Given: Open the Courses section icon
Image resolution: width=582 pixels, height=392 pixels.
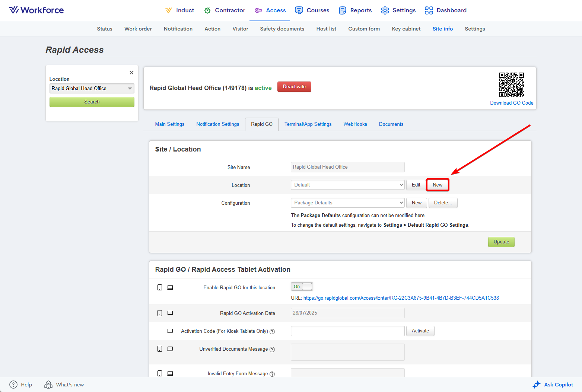Looking at the screenshot, I should tap(299, 10).
